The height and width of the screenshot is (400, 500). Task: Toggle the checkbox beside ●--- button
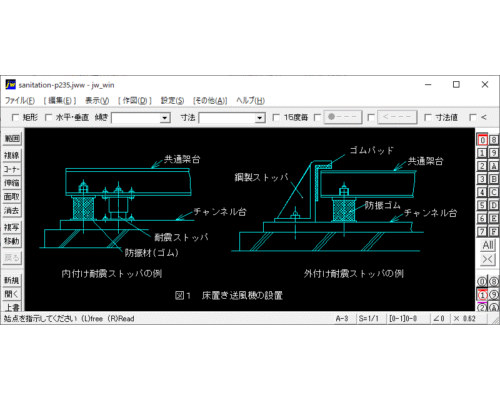pos(318,117)
